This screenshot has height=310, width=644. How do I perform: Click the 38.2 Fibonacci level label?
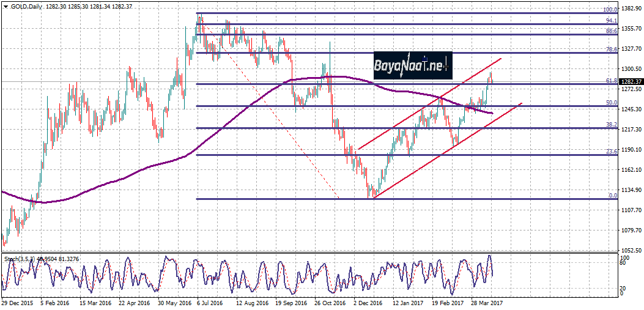[x=610, y=125]
